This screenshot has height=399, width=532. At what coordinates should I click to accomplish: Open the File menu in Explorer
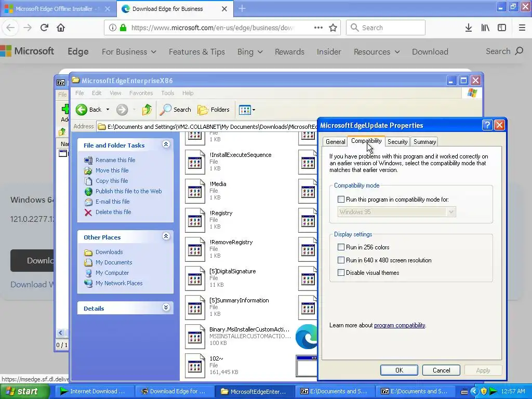point(79,93)
